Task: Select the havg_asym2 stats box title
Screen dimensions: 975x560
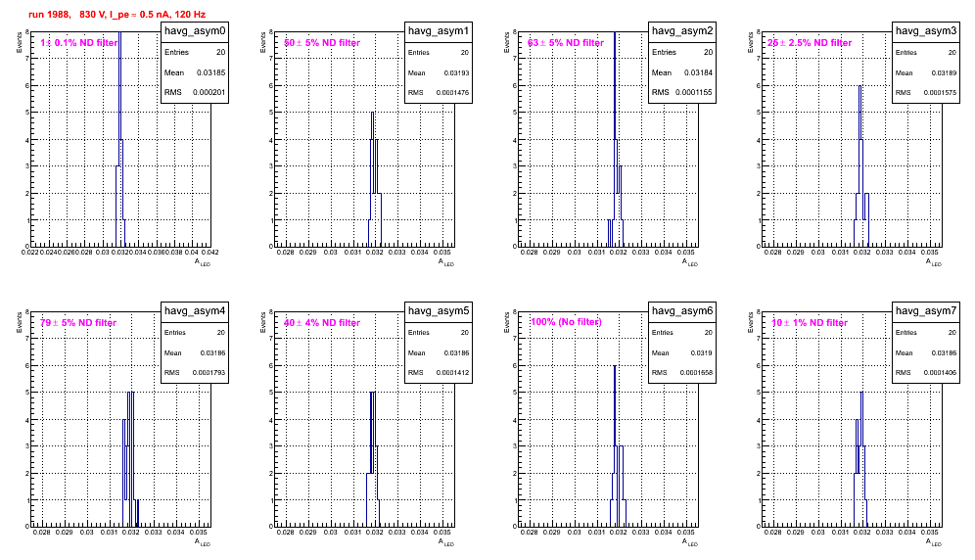Action: tap(682, 31)
